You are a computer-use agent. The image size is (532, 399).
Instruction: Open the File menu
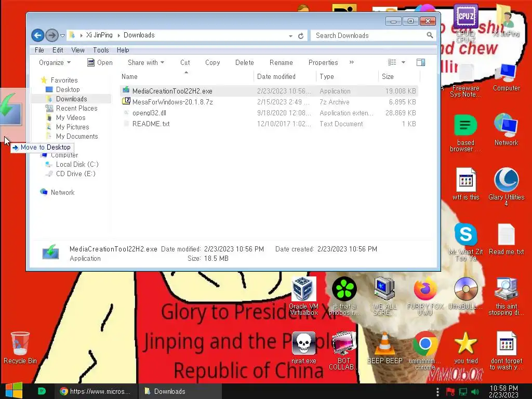39,50
